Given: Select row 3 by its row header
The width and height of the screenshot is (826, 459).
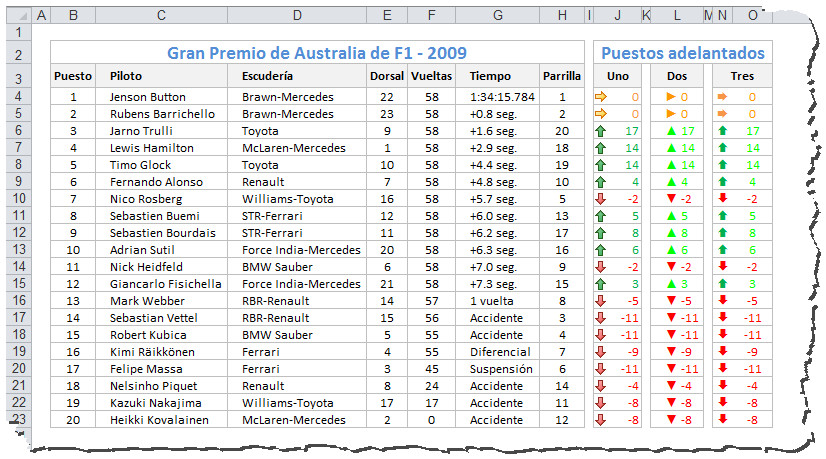Looking at the screenshot, I should click(x=18, y=76).
